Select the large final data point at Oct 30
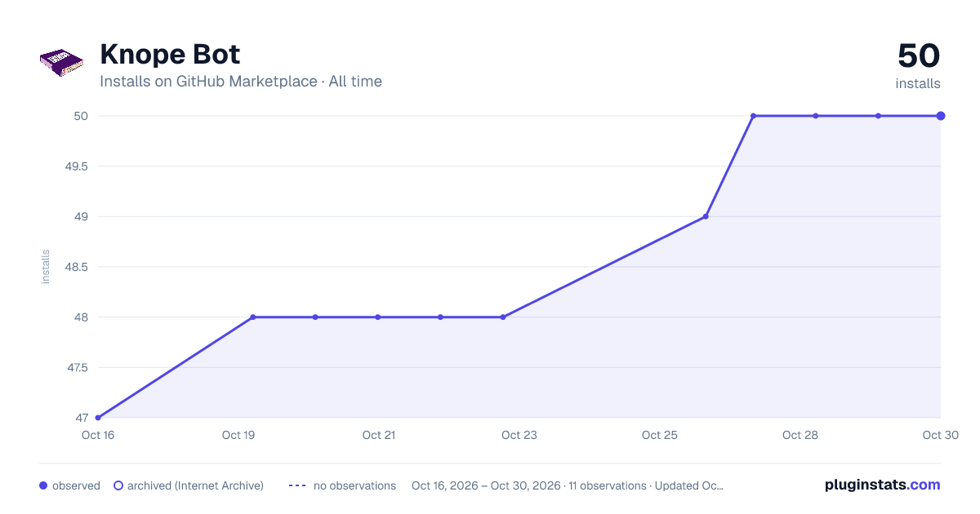The width and height of the screenshot is (980, 514). [941, 116]
